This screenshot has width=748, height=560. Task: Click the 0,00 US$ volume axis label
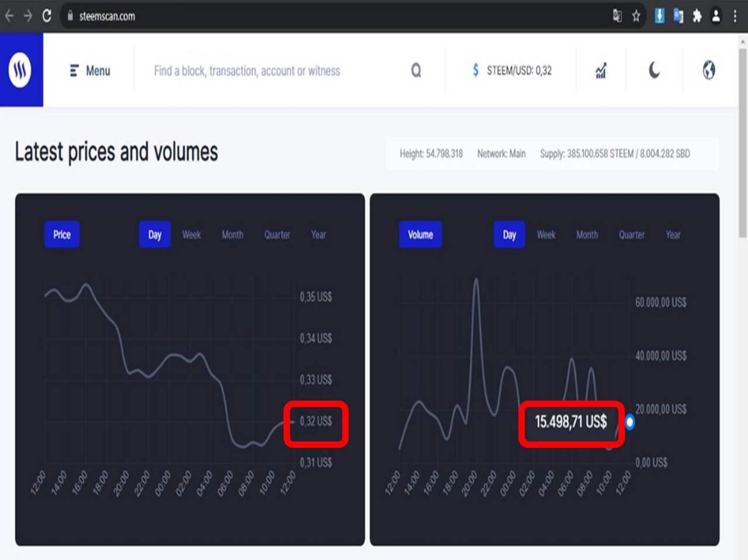point(652,463)
